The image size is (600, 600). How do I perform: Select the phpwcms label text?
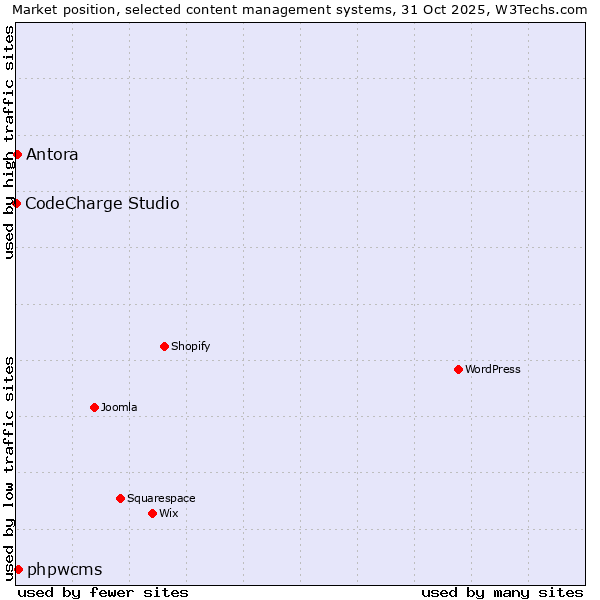[65, 569]
